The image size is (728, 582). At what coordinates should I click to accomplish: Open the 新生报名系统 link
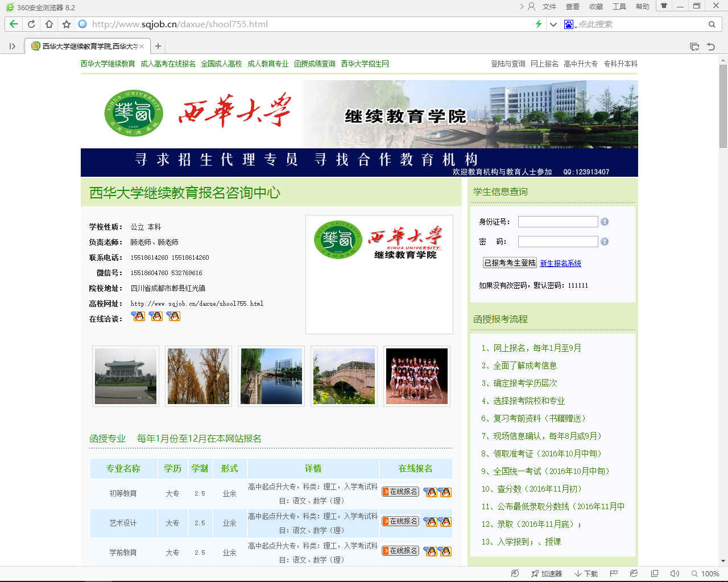[560, 263]
